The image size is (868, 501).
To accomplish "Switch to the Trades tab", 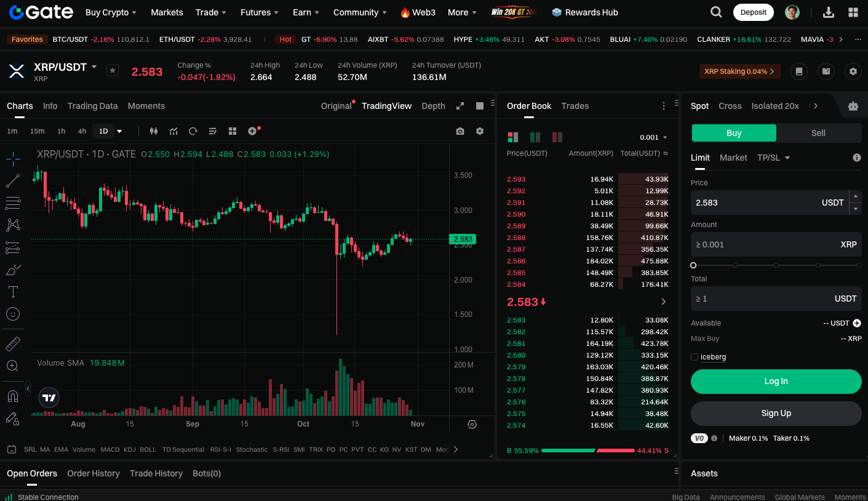I will click(575, 106).
